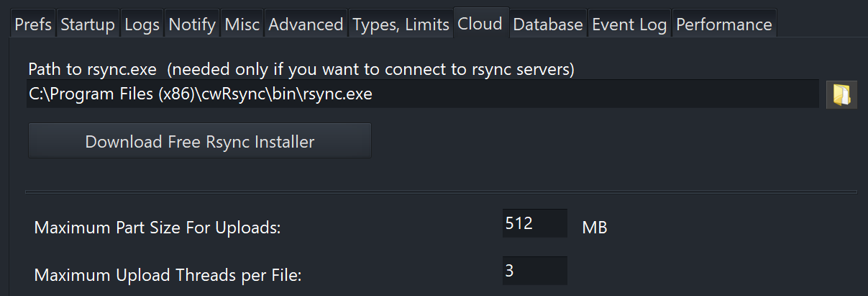Switch to the Database tab
The height and width of the screenshot is (296, 868).
(548, 24)
